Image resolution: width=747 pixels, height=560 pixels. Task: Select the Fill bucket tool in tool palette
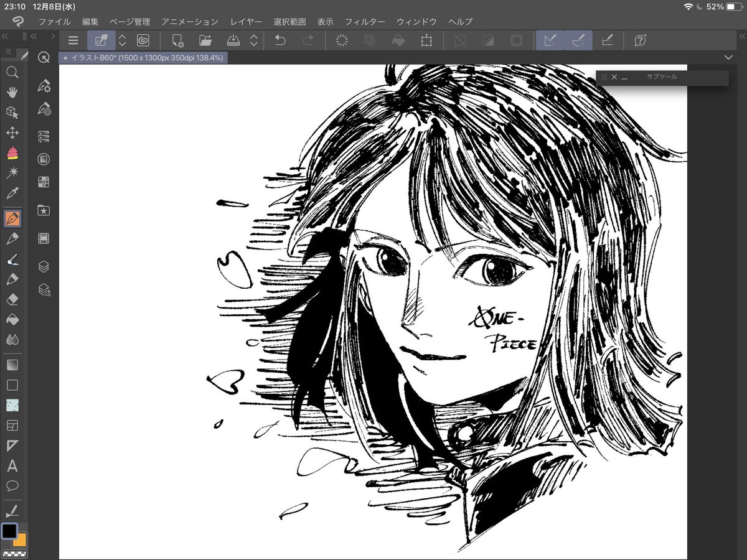pos(12,319)
